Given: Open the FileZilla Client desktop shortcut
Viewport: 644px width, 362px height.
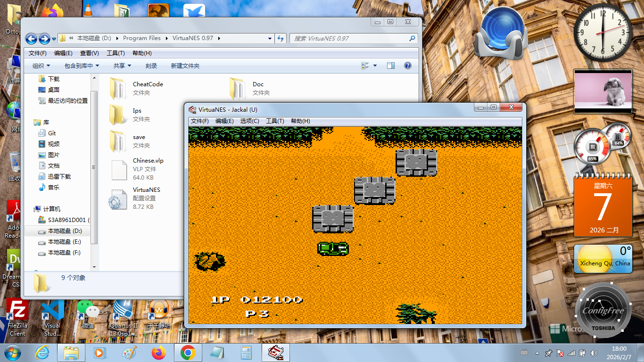Looking at the screenshot, I should [x=17, y=317].
